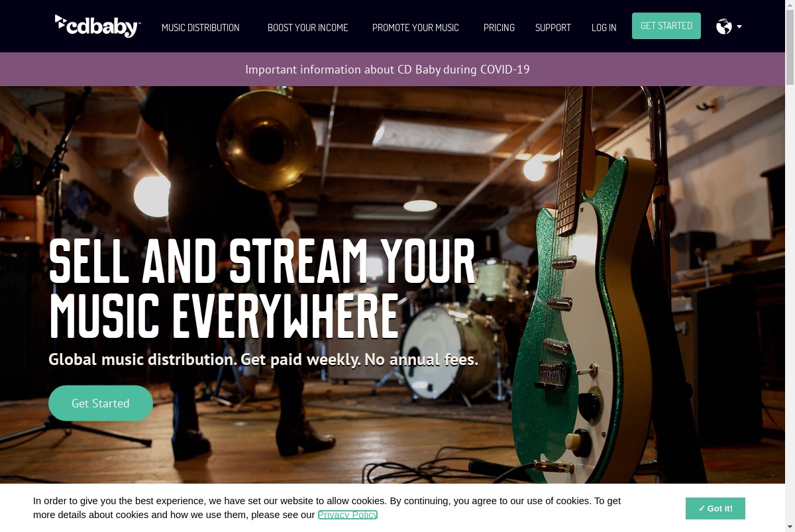The height and width of the screenshot is (532, 795).
Task: Go to the Pricing page
Action: point(499,27)
